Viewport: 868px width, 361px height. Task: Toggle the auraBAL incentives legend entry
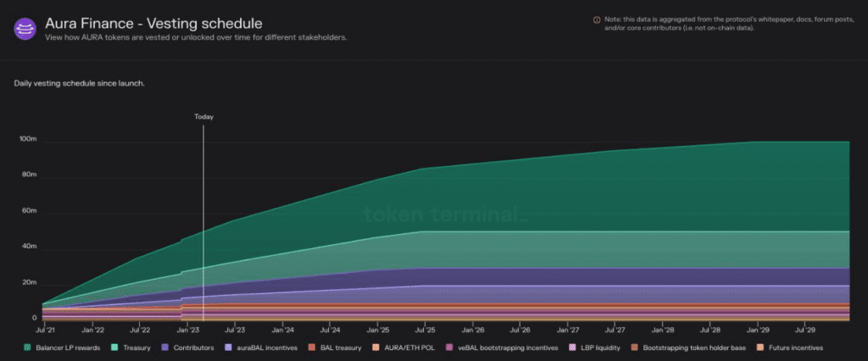[262, 347]
